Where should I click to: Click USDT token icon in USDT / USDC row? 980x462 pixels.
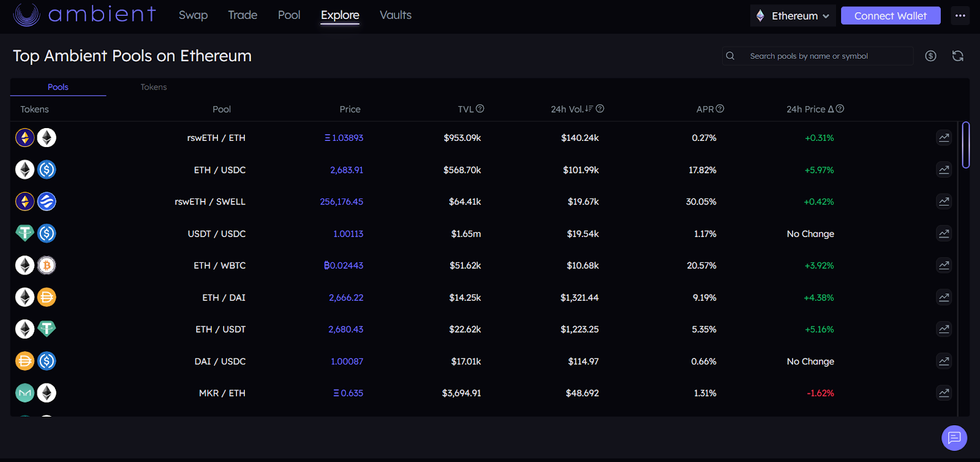pos(24,233)
